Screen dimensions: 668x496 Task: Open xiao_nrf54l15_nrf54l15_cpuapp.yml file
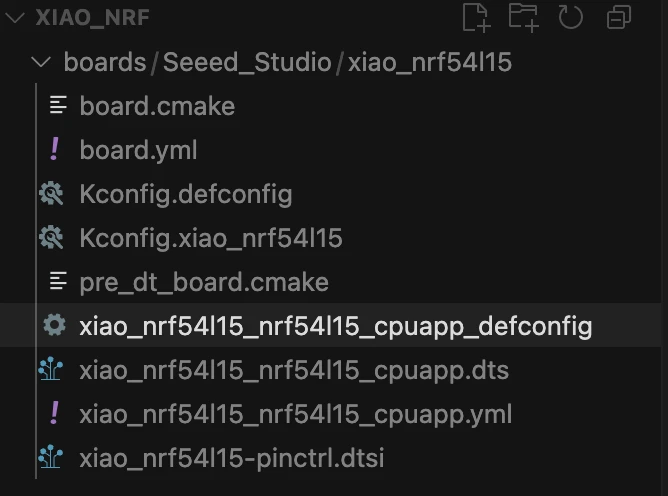295,414
